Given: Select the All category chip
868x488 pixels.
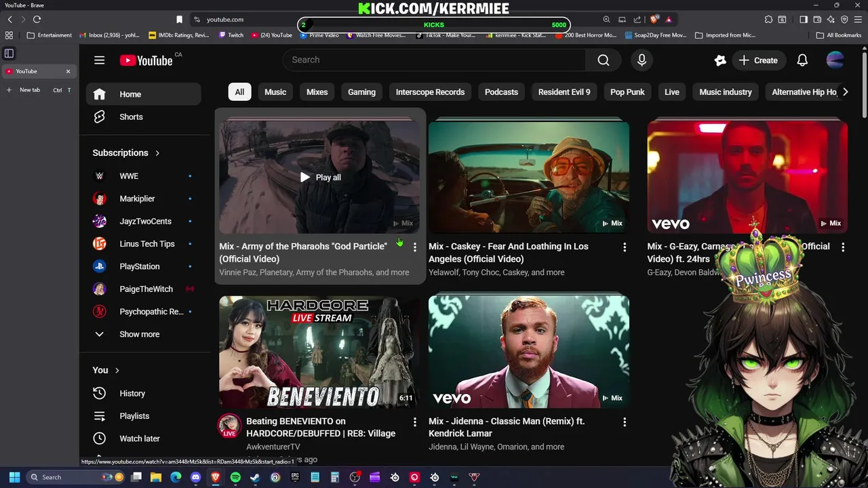Looking at the screenshot, I should tap(239, 92).
